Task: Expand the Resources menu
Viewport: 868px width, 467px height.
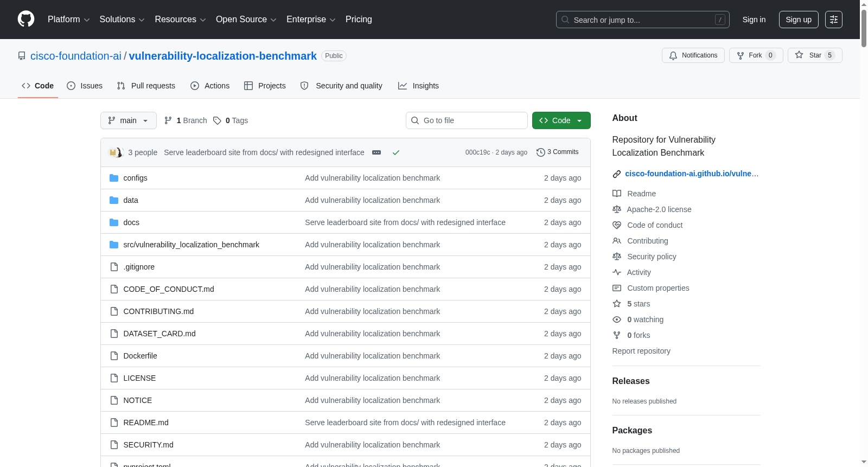Action: click(180, 20)
